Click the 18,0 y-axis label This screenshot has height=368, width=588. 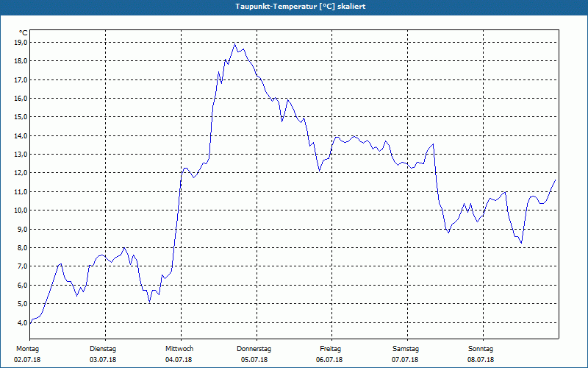21,61
